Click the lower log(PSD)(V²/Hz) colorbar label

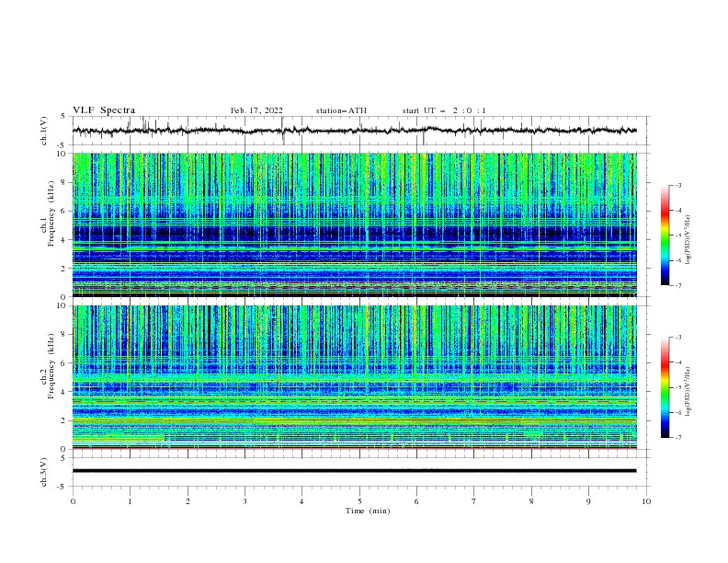(x=688, y=391)
